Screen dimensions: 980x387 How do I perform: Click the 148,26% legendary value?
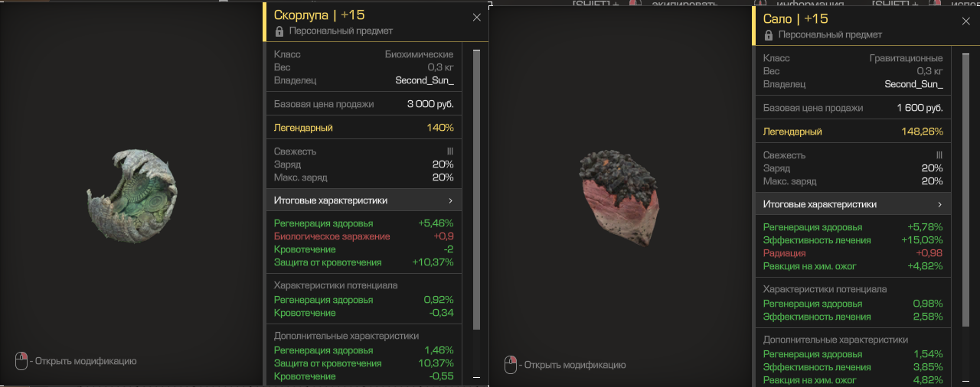(922, 132)
